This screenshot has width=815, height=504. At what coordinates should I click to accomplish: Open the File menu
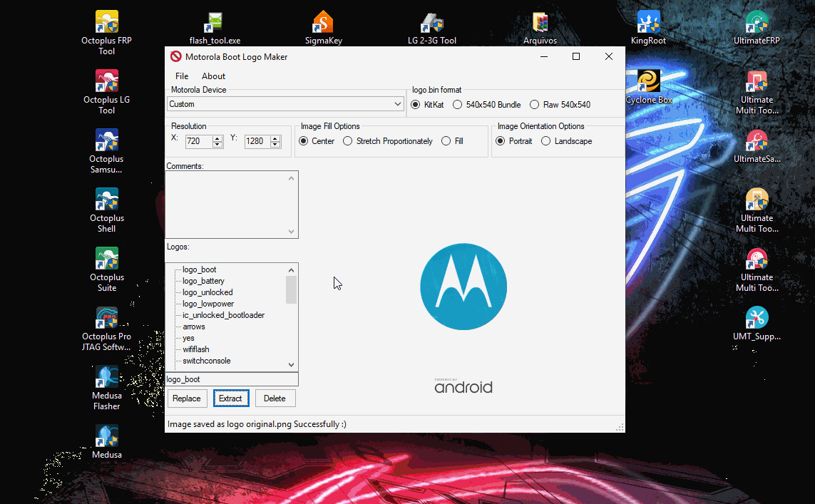(x=182, y=76)
